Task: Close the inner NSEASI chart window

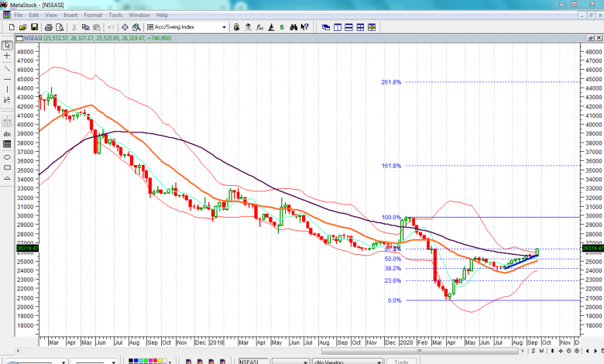Action: (x=599, y=38)
